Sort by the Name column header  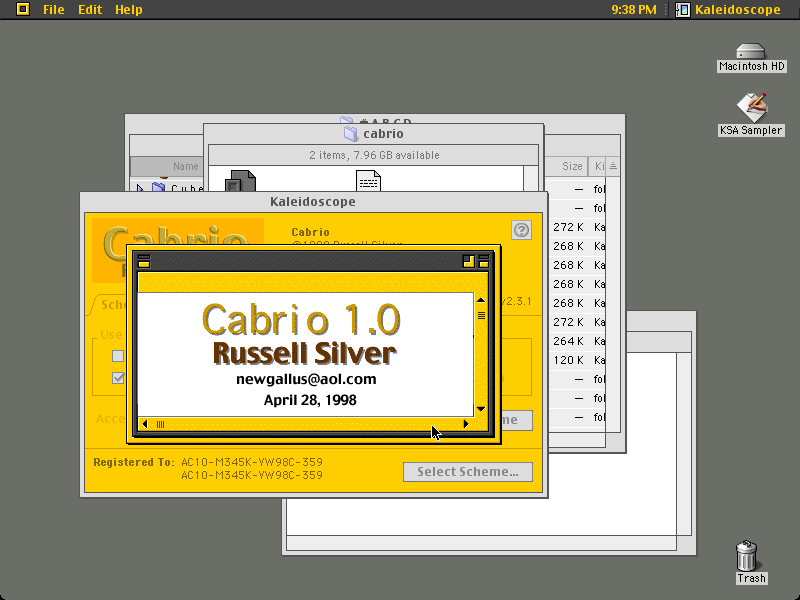point(167,166)
